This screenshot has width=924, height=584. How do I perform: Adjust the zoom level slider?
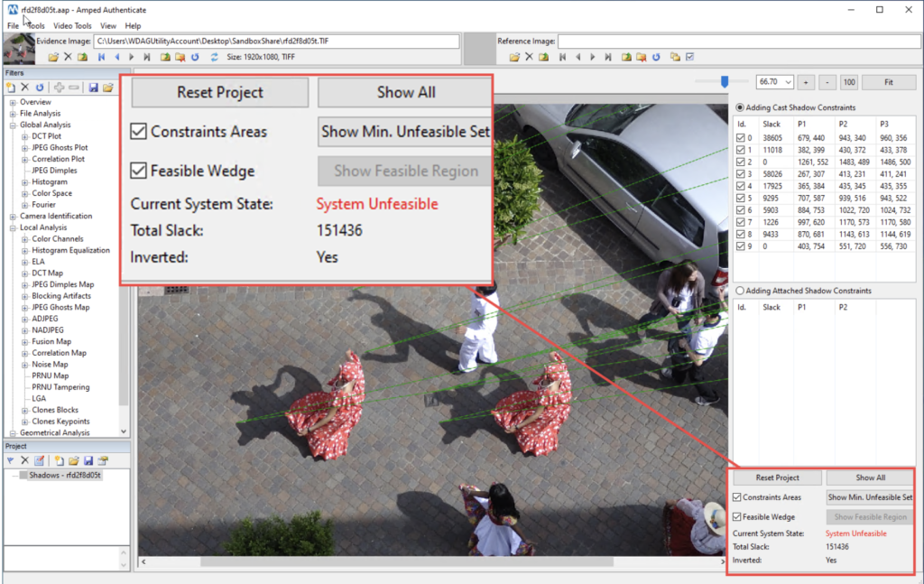tap(725, 81)
